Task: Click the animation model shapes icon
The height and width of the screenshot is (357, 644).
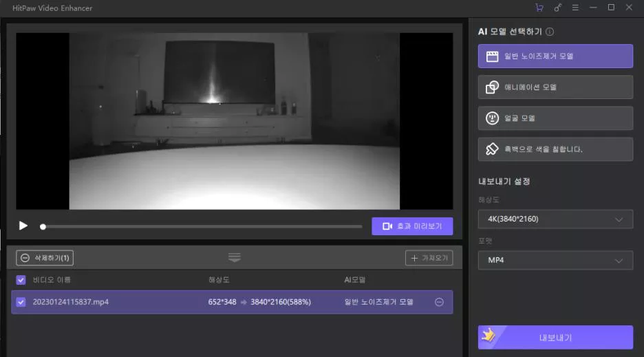Action: tap(492, 87)
